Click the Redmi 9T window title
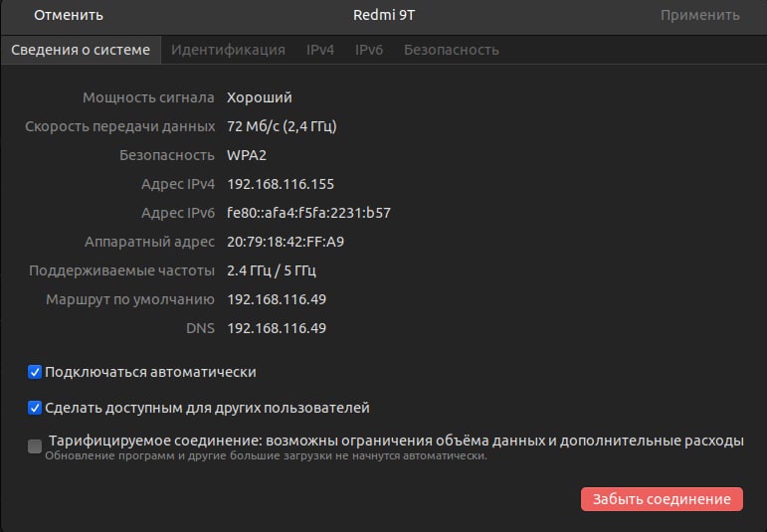 [x=383, y=15]
